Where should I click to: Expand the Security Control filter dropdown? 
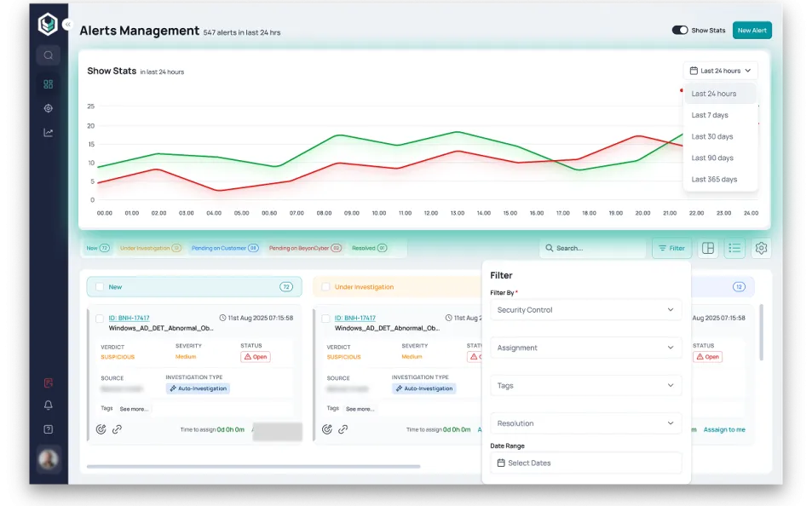(x=585, y=310)
